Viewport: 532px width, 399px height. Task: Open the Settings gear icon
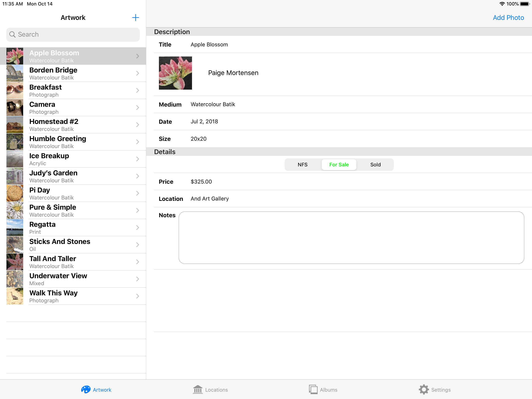click(424, 389)
